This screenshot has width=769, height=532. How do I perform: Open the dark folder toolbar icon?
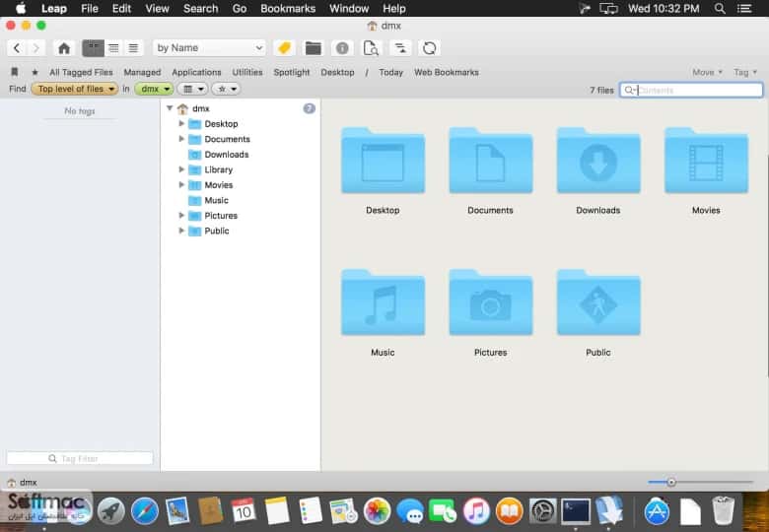(x=313, y=48)
